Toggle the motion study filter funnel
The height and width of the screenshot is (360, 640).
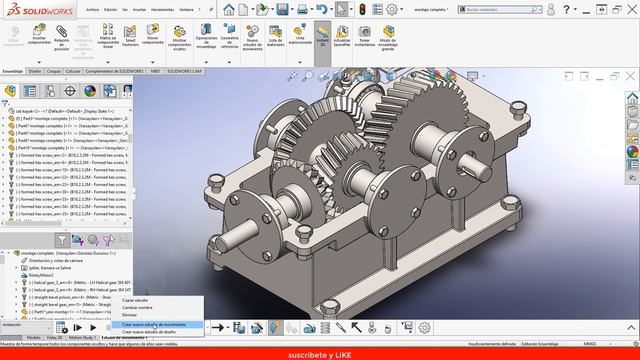click(x=62, y=240)
